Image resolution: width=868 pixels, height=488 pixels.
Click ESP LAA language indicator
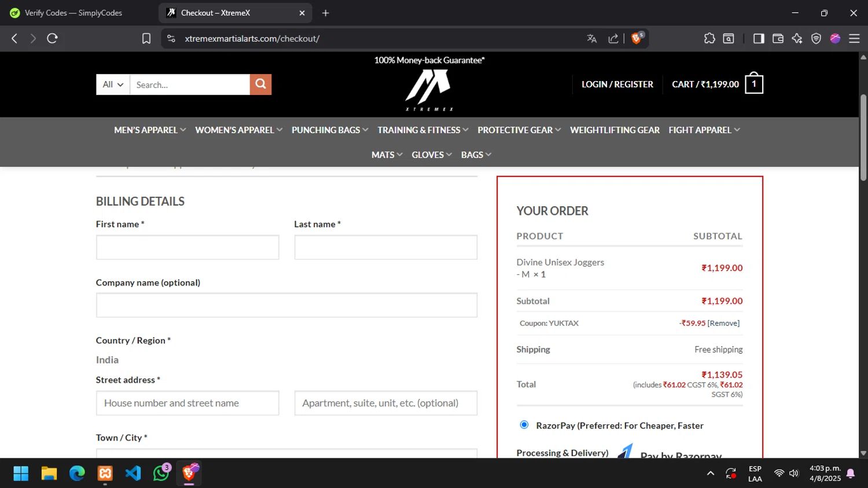(x=755, y=474)
